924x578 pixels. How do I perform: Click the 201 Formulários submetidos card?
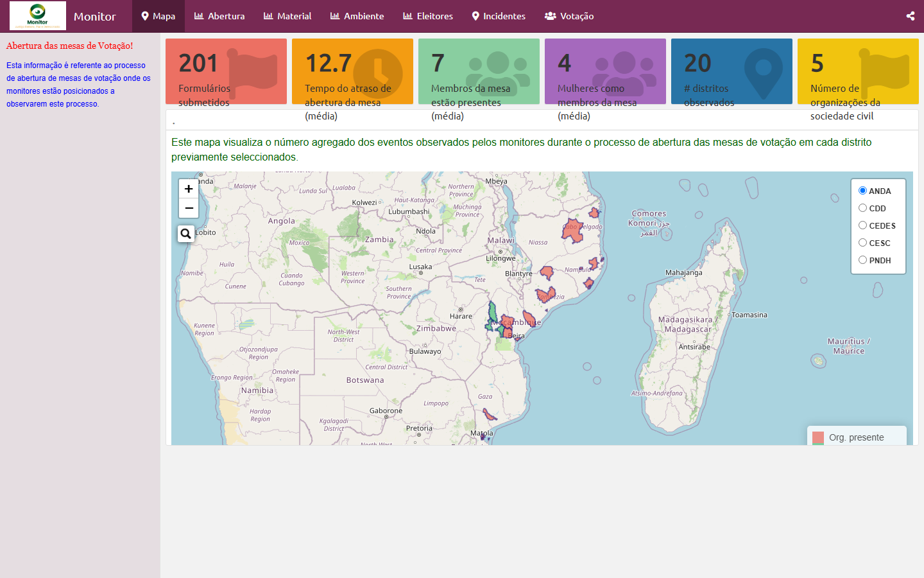point(226,71)
